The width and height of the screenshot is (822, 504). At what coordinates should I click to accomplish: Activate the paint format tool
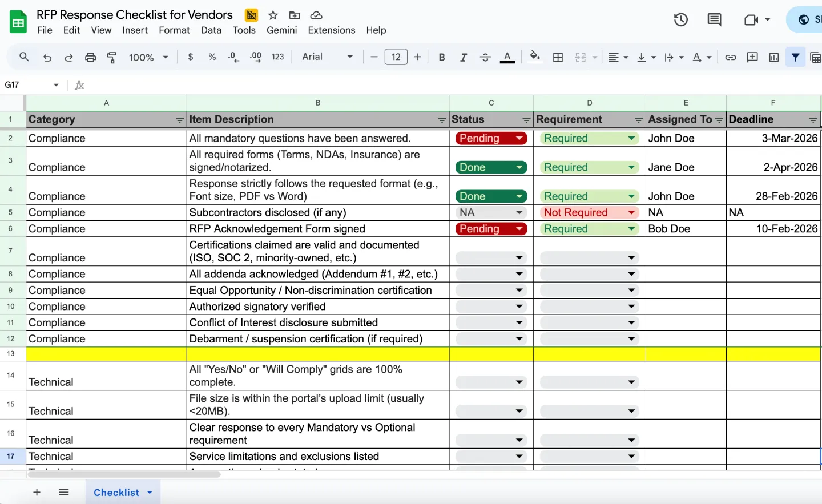112,57
